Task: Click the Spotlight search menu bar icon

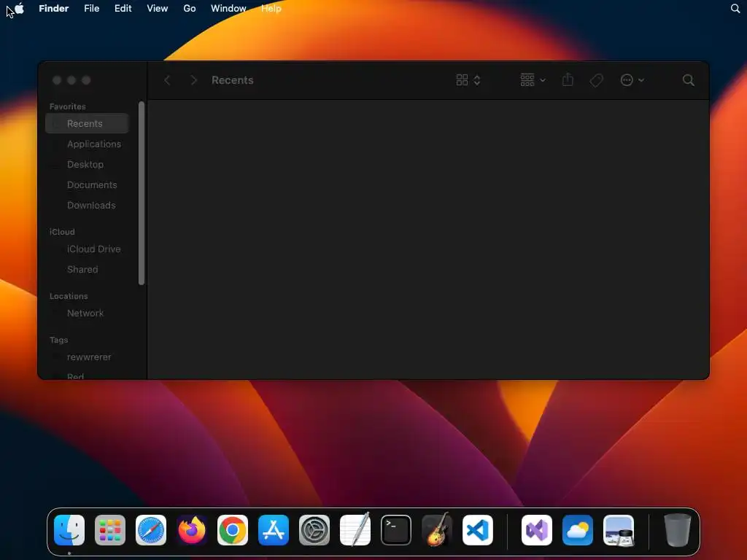Action: 735,8
